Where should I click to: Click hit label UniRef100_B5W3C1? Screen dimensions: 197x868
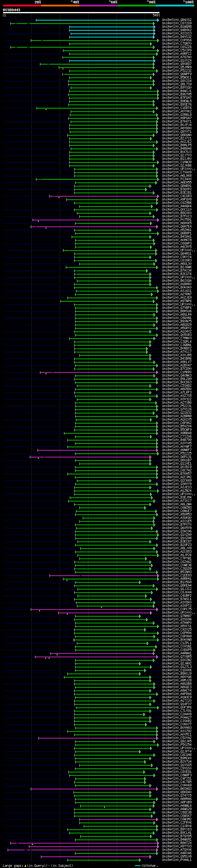point(177,78)
